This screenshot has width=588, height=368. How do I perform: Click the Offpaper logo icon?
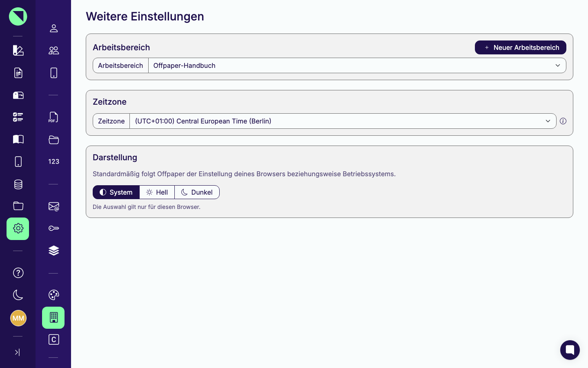[18, 16]
